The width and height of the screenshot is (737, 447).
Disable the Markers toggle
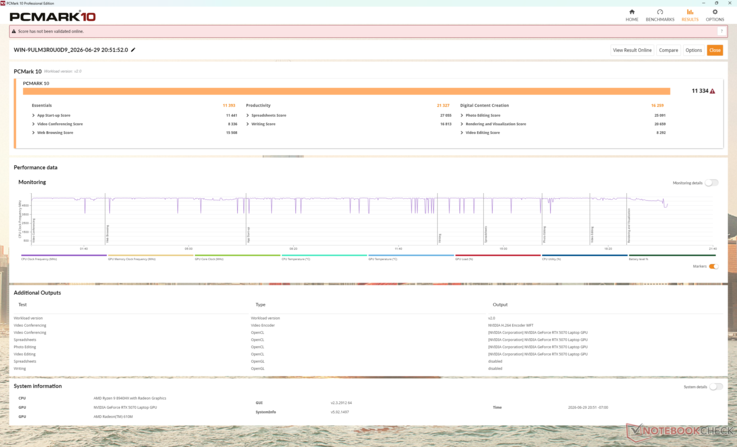tap(713, 267)
